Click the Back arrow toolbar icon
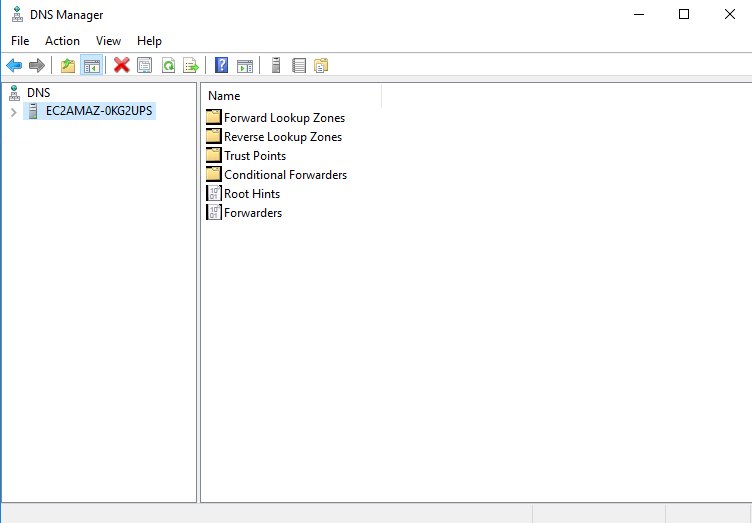Screen dimensions: 752x523 point(14,66)
